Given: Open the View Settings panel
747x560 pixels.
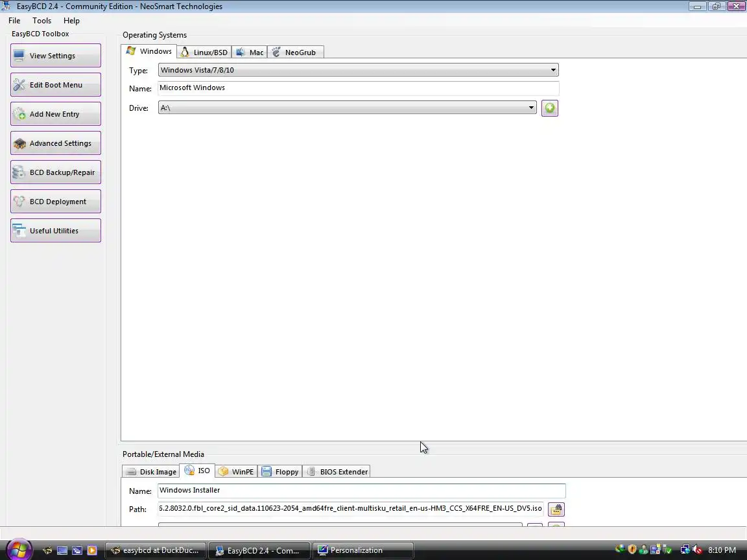Looking at the screenshot, I should pyautogui.click(x=56, y=56).
